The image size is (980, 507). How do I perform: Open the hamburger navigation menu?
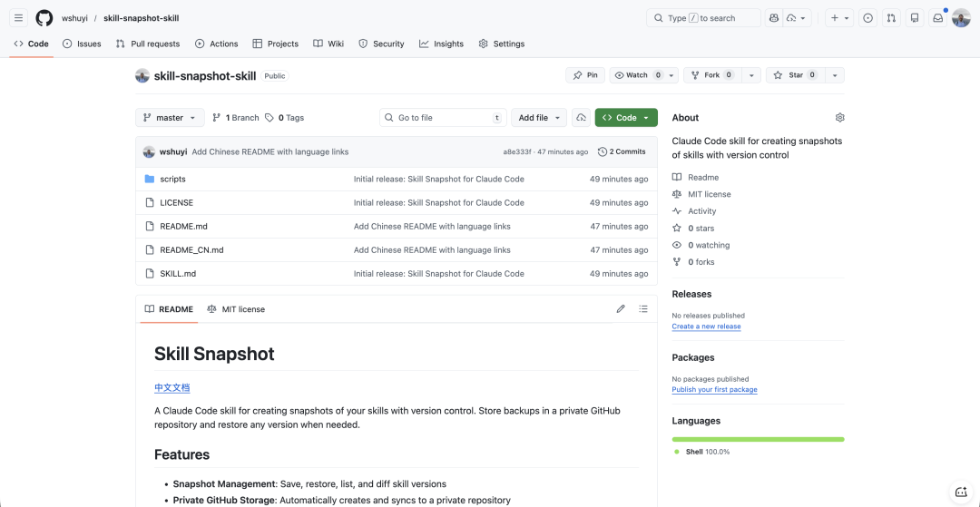click(19, 18)
